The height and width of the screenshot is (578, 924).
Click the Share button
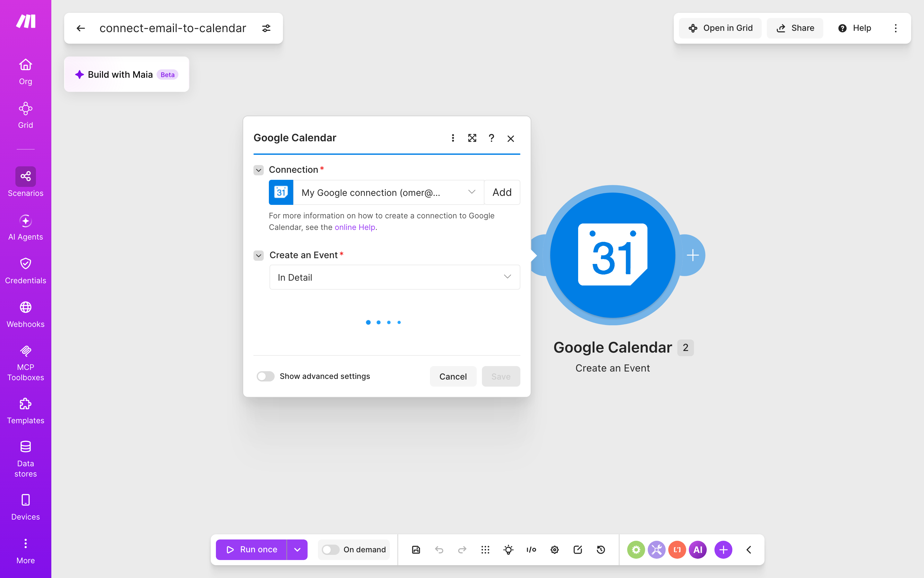click(795, 28)
